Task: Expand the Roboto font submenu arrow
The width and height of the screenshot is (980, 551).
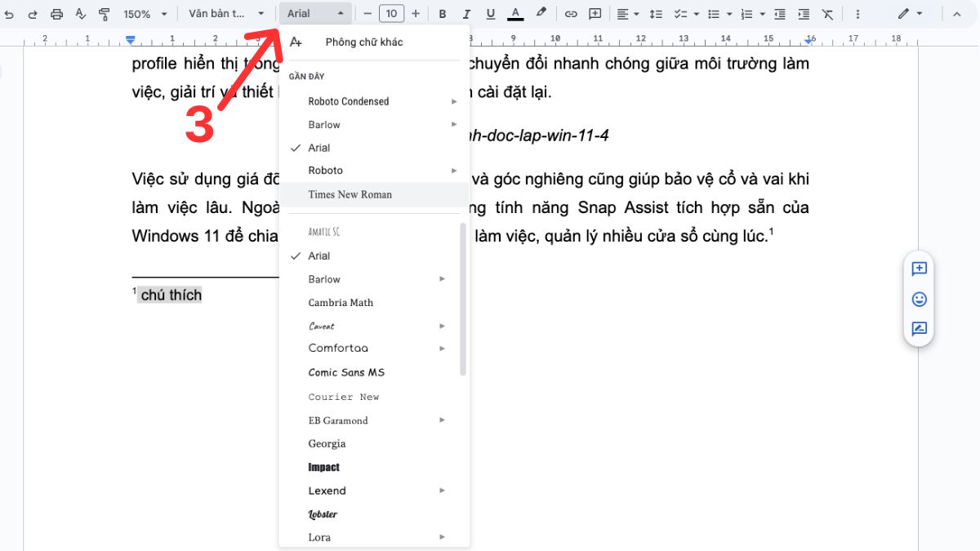Action: [454, 171]
